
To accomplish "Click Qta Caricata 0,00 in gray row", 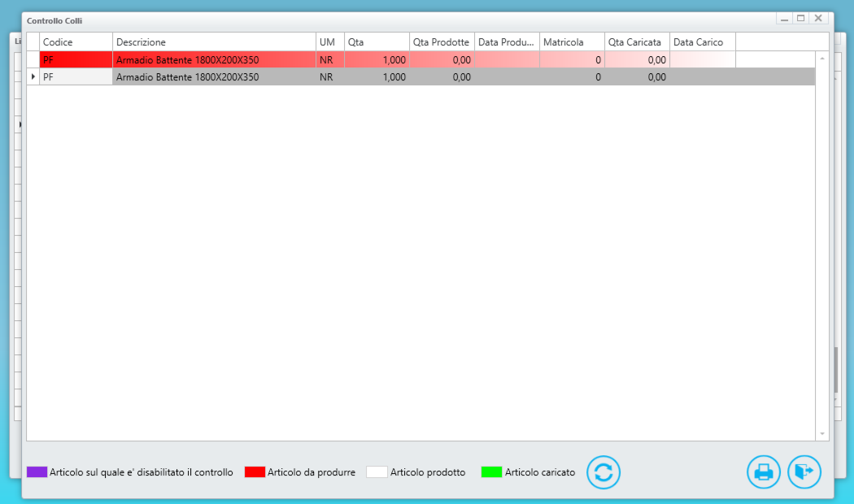I will tap(637, 76).
